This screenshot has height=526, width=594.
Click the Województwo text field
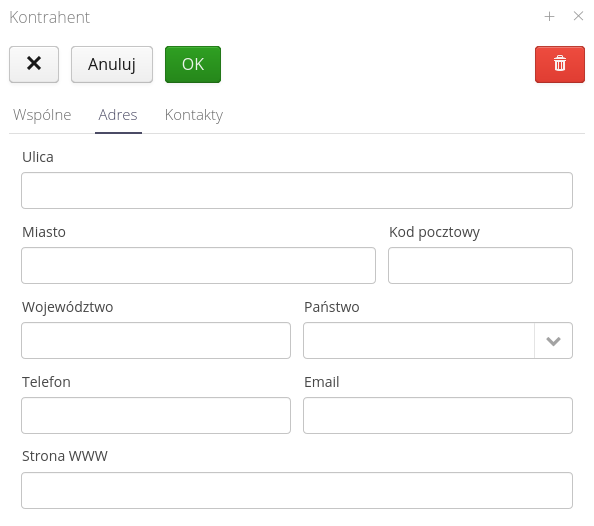[156, 340]
